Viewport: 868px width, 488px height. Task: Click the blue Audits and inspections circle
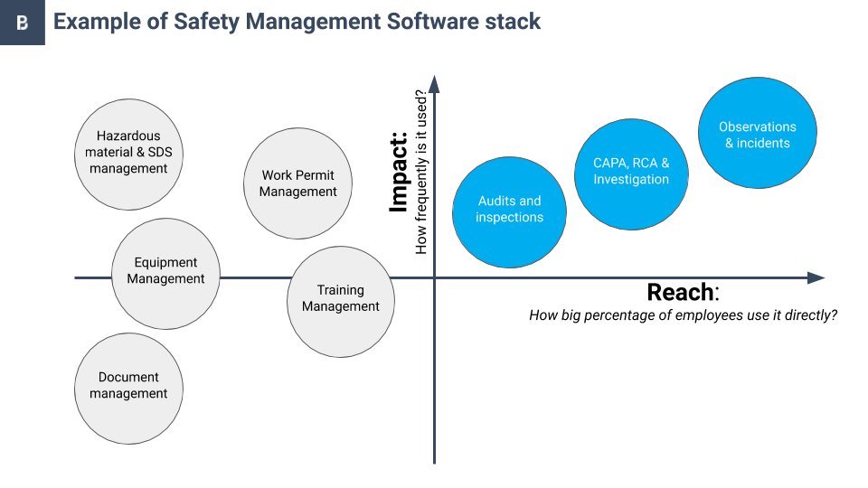point(509,210)
